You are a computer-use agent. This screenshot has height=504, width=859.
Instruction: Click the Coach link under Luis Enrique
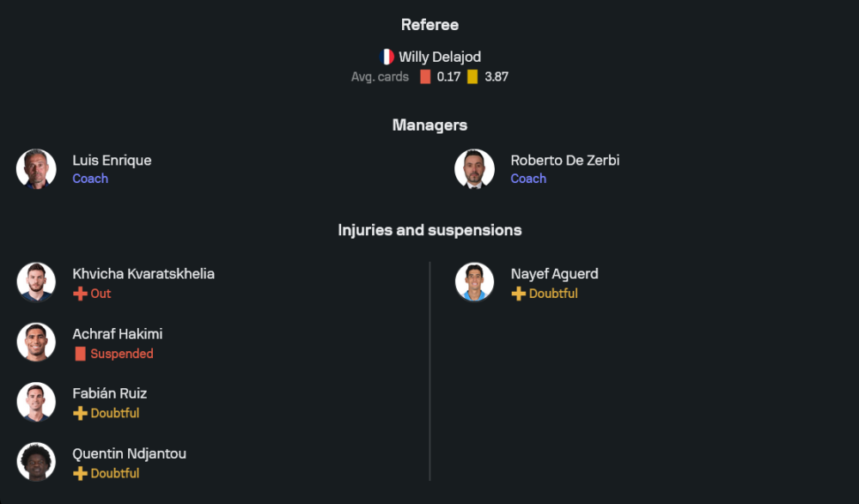(90, 179)
